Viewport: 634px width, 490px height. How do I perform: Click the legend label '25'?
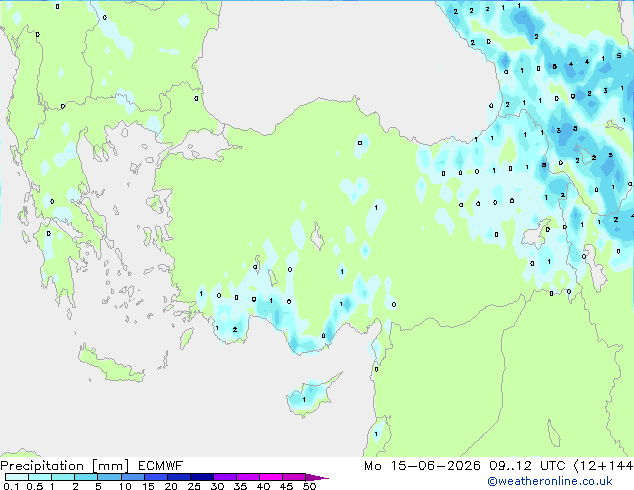pyautogui.click(x=194, y=486)
